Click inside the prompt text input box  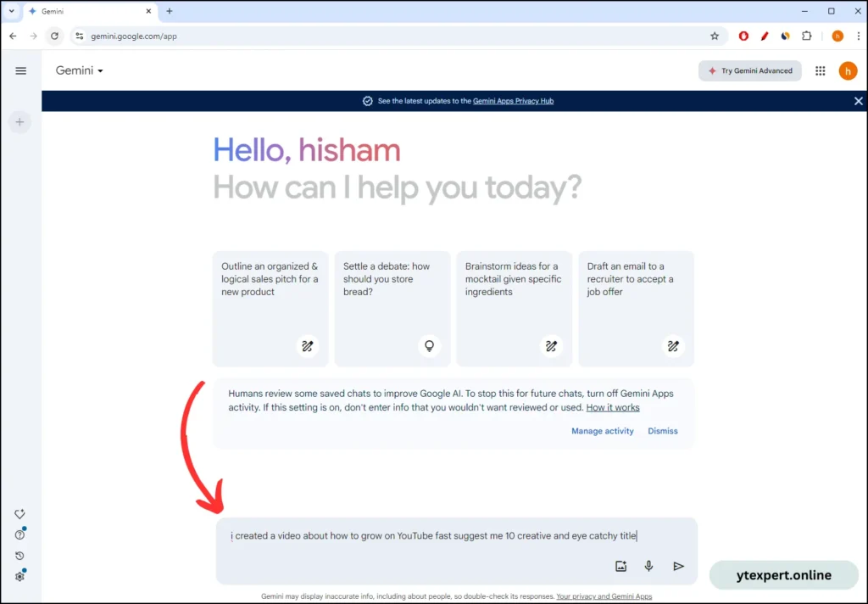[x=432, y=536]
